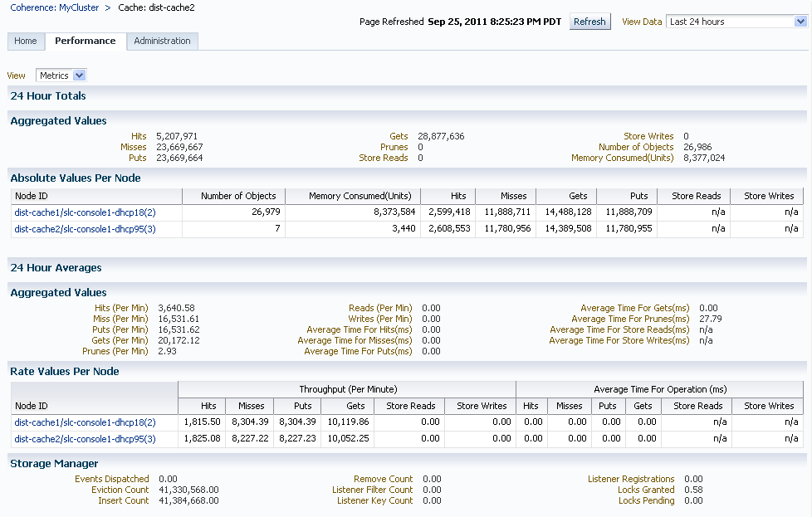Screen dimensions: 812x517
Task: Select Locks Granted value 0.58
Action: [693, 490]
